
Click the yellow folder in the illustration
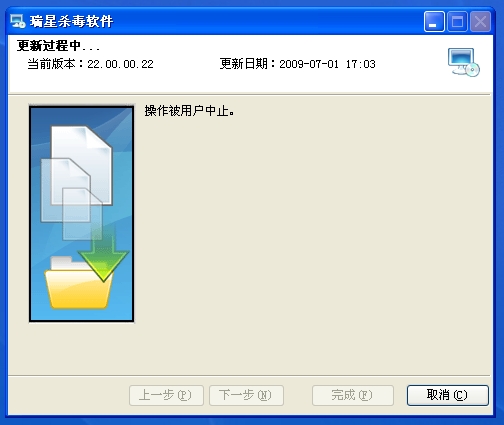[79, 284]
